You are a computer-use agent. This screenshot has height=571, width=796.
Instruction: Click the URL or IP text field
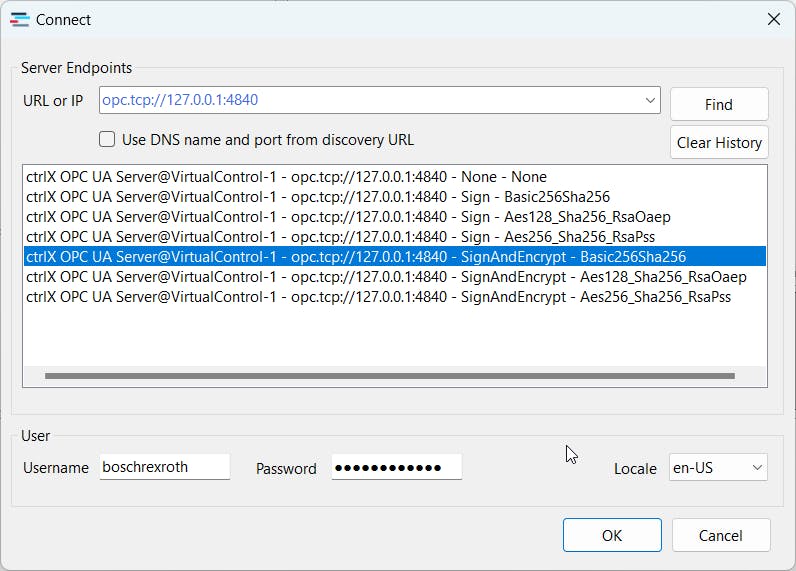coord(368,100)
